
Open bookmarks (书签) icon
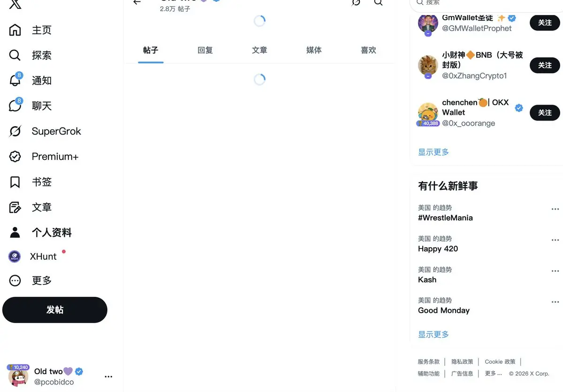pos(15,182)
